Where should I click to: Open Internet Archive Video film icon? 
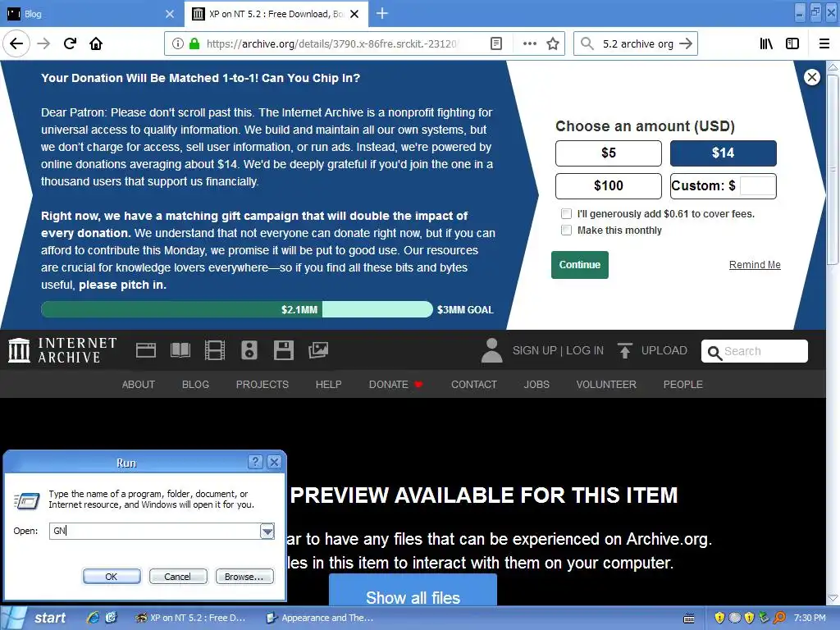tap(215, 350)
